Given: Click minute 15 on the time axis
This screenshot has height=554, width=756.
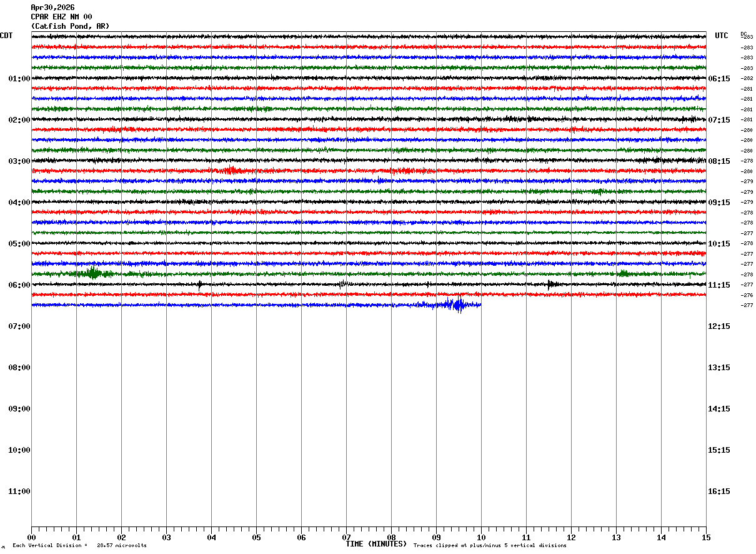Looking at the screenshot, I should point(706,537).
